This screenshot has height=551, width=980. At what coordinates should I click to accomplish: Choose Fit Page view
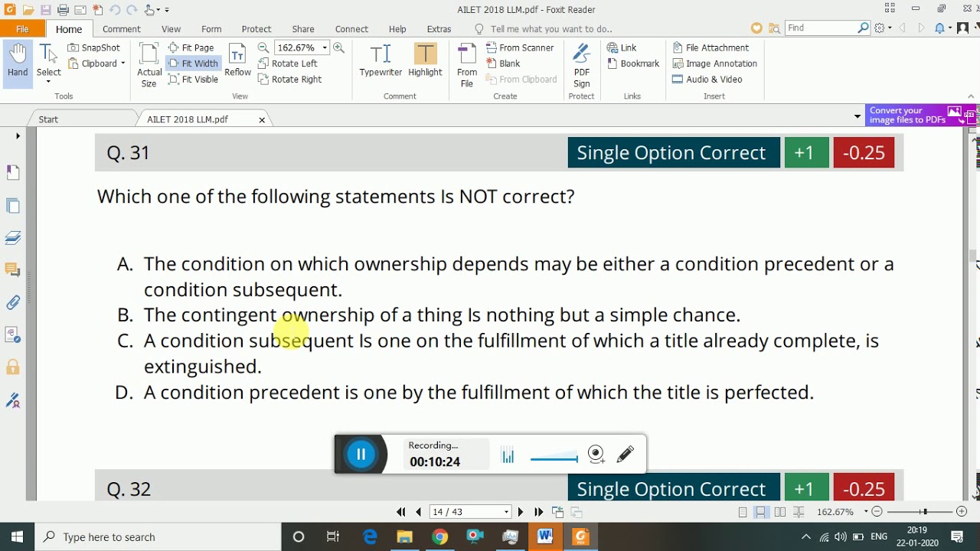click(x=191, y=47)
